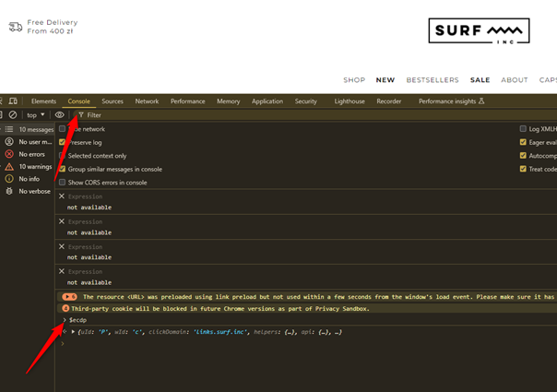Toggle the Preserve log checkbox

click(63, 143)
